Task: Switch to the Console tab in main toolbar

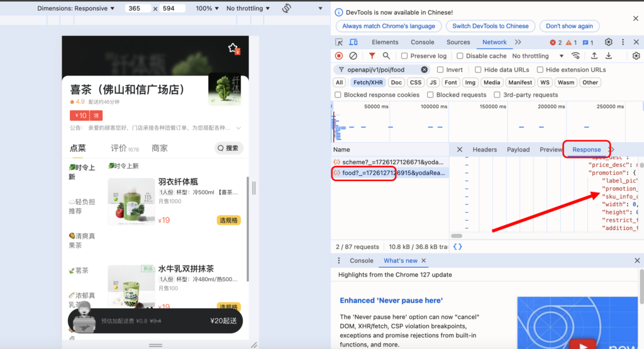Action: [x=422, y=42]
